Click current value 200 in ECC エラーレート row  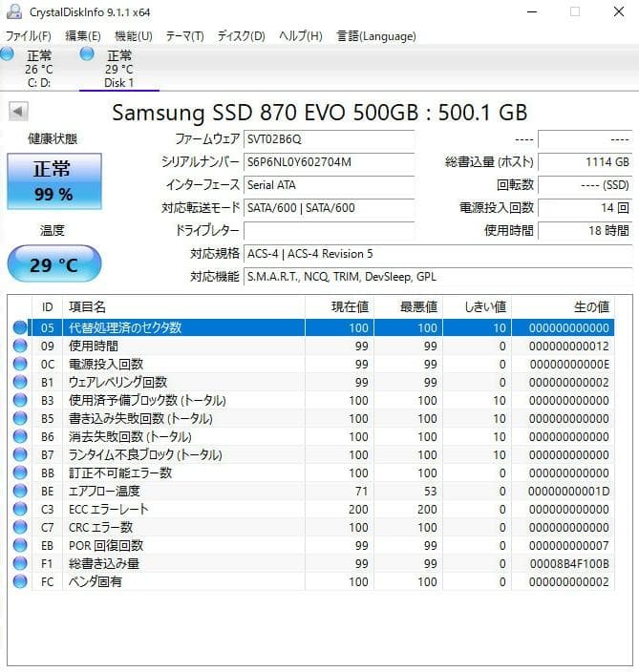pyautogui.click(x=358, y=509)
